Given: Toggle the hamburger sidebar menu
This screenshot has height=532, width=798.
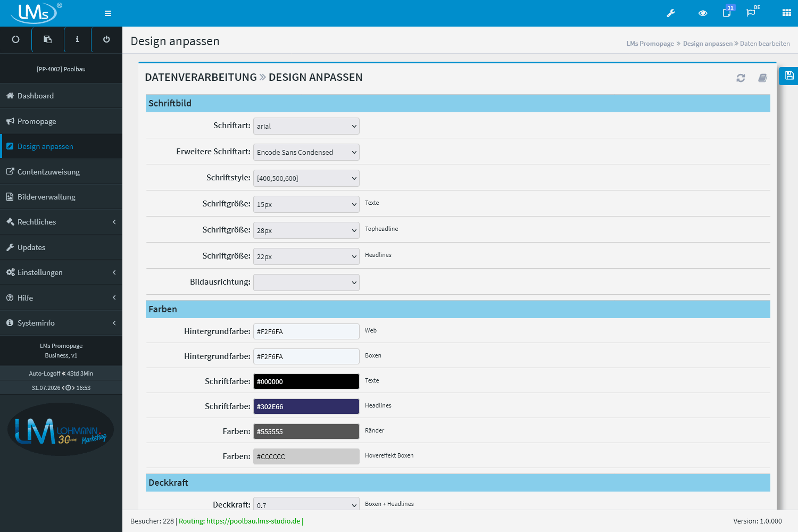Looking at the screenshot, I should click(108, 13).
